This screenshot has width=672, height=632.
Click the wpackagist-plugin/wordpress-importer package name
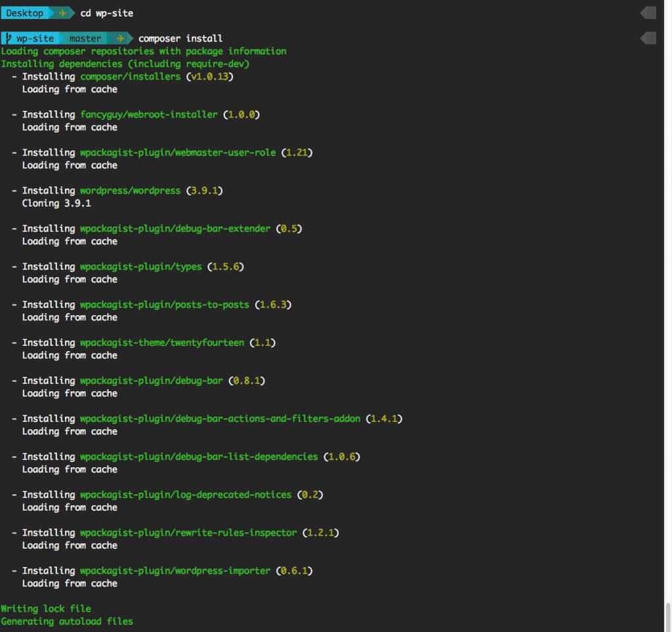(175, 571)
